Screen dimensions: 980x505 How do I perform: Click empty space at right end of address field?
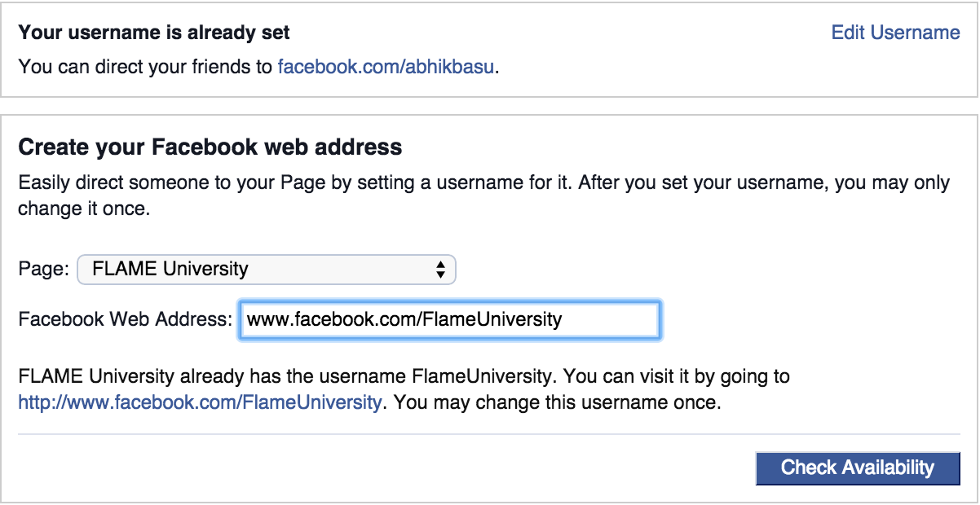620,319
